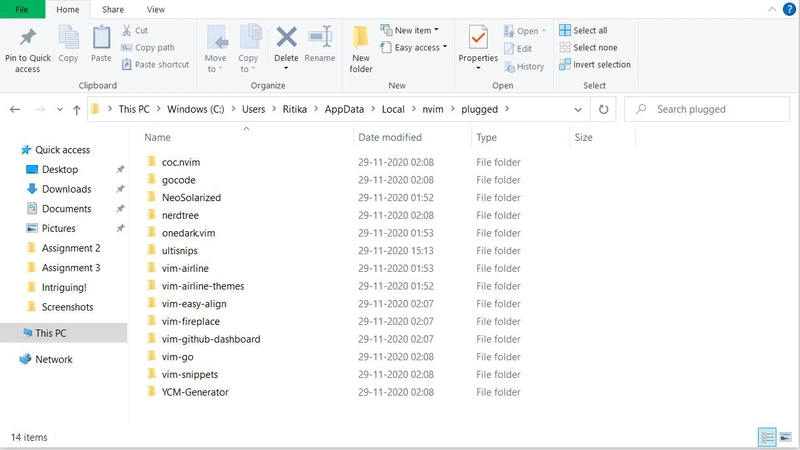Screen dimensions: 800x450
Task: Expand address bar history dropdown
Action: coord(578,109)
